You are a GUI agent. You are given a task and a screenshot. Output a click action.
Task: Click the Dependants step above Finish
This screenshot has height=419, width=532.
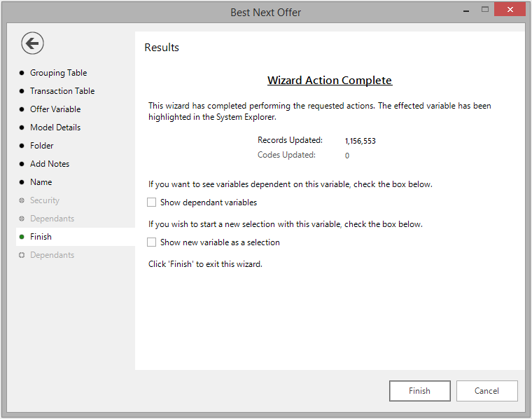52,219
